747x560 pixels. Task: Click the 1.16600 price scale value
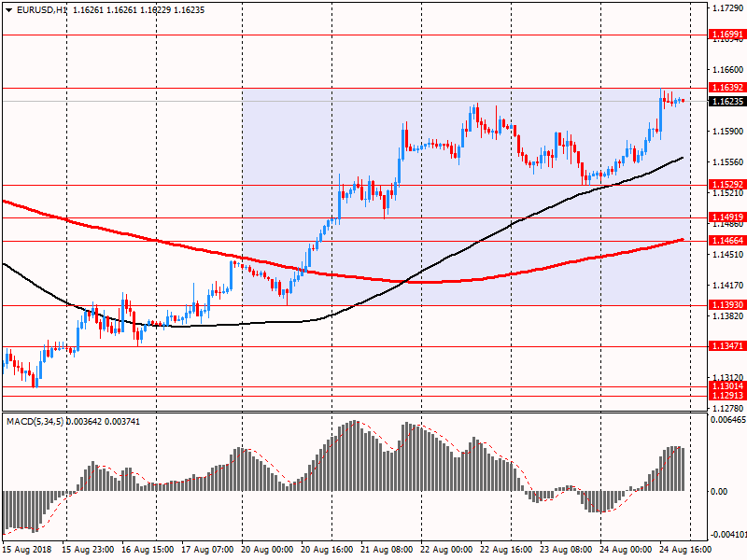(x=728, y=69)
